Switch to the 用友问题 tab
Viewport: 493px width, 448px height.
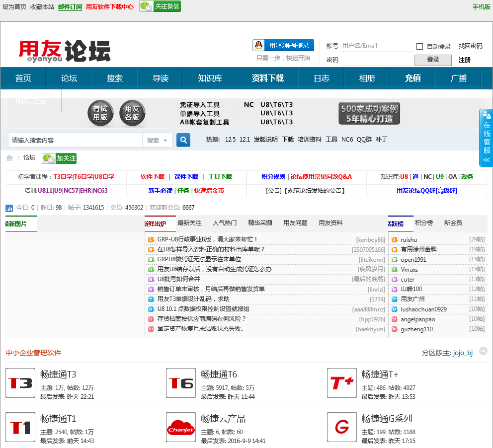coord(295,223)
